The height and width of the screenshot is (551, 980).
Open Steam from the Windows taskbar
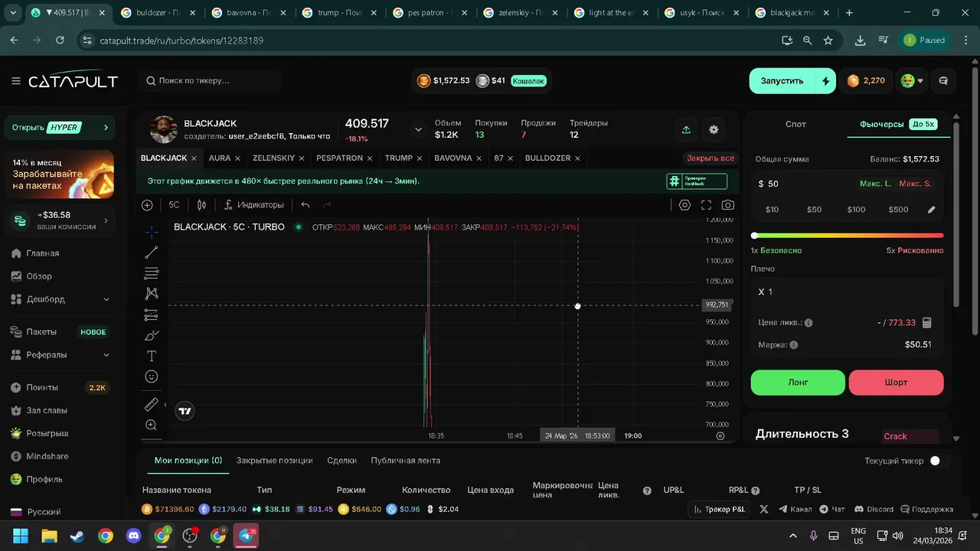click(77, 536)
